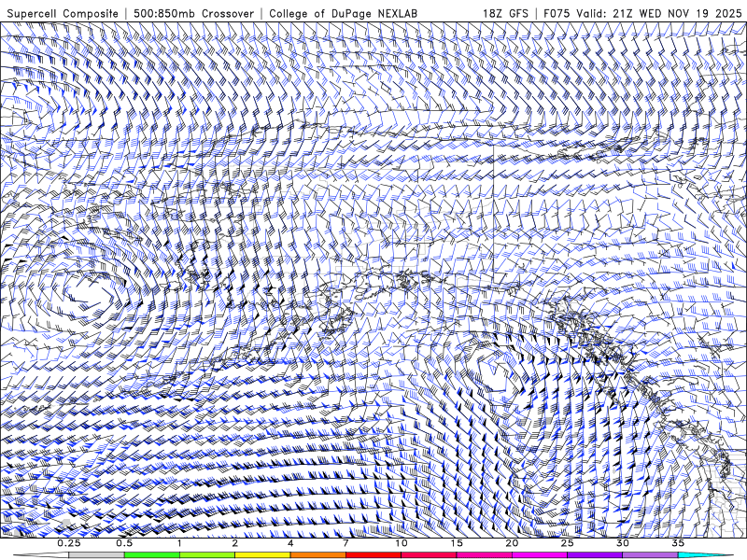This screenshot has height=560, width=747.
Task: Select the gray 0.25–0.5 color bar segment
Action: pos(97,555)
